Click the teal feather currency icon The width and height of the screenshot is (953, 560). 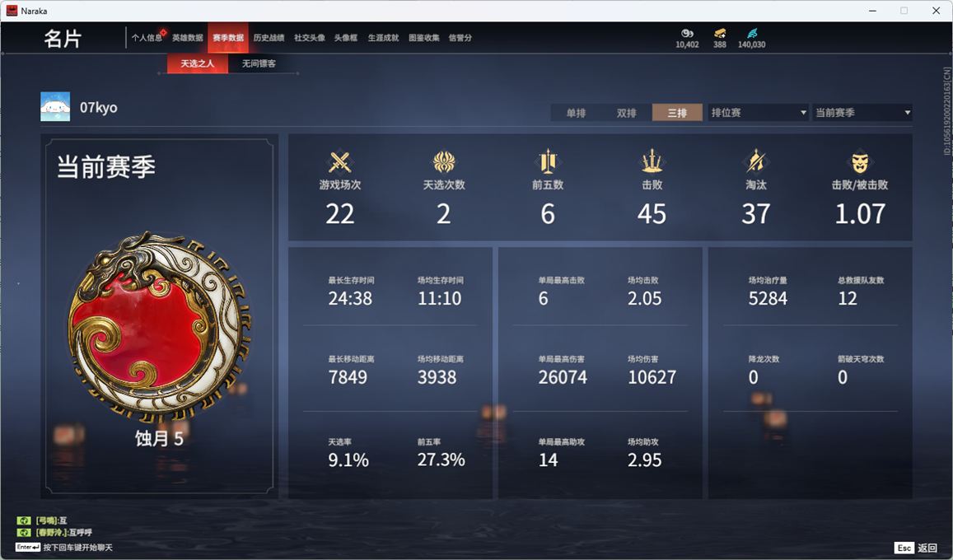752,34
